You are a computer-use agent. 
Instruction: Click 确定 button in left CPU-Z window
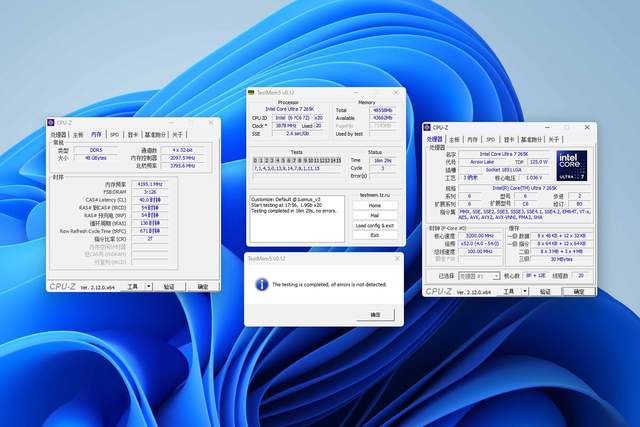pos(203,287)
